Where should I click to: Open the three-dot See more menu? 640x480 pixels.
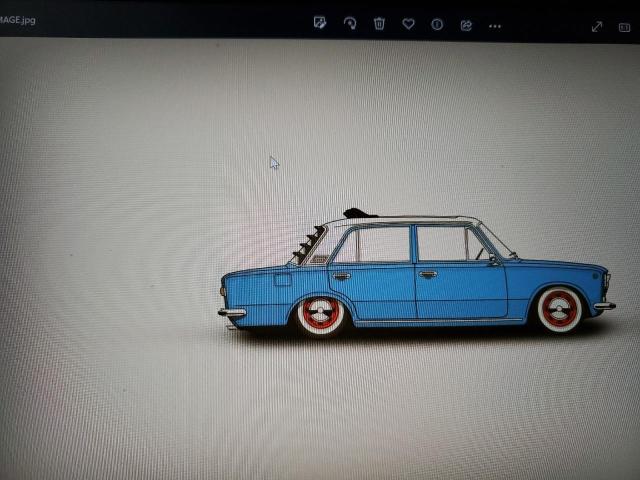point(495,25)
